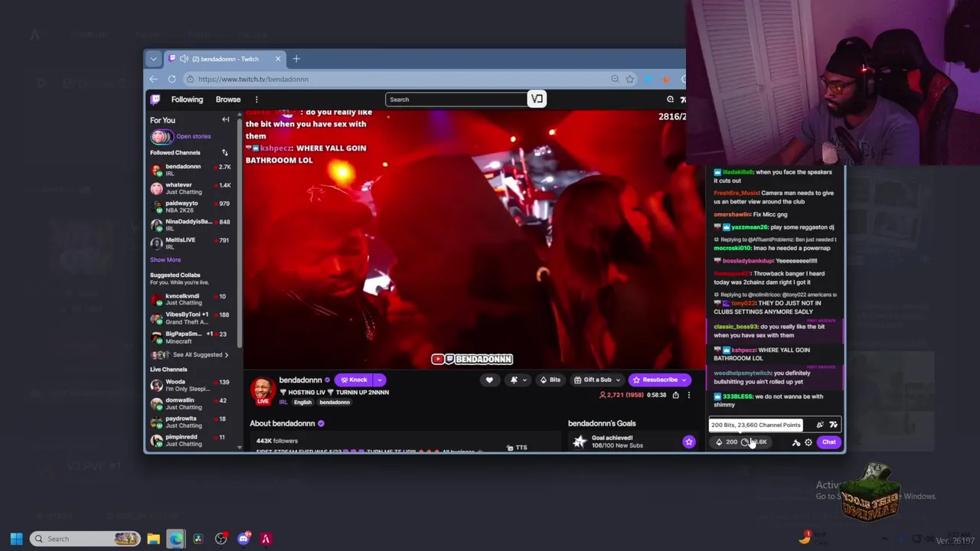The height and width of the screenshot is (551, 980).
Task: Open the tab list dropdown
Action: [x=153, y=59]
